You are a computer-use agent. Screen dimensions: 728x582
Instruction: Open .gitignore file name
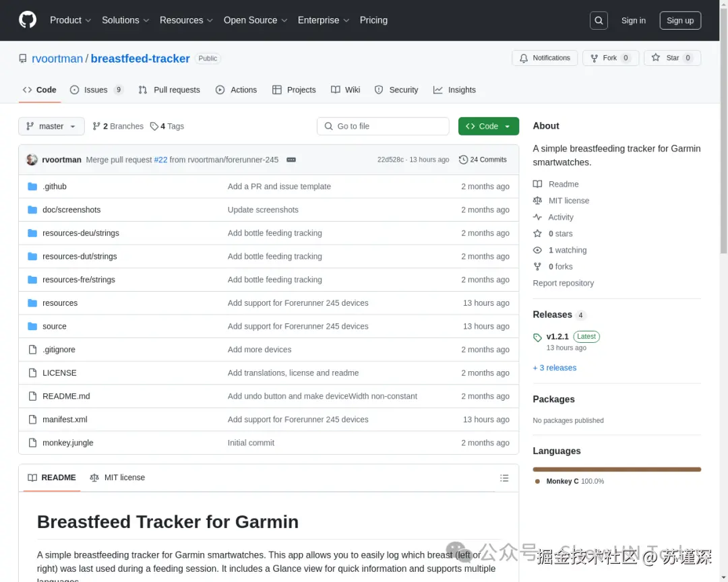pos(59,350)
